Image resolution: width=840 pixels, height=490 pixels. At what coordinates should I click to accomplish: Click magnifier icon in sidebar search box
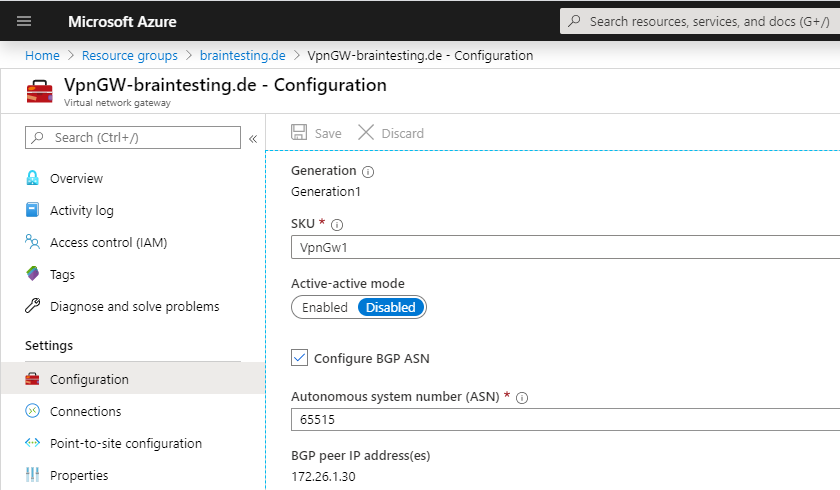[x=37, y=138]
